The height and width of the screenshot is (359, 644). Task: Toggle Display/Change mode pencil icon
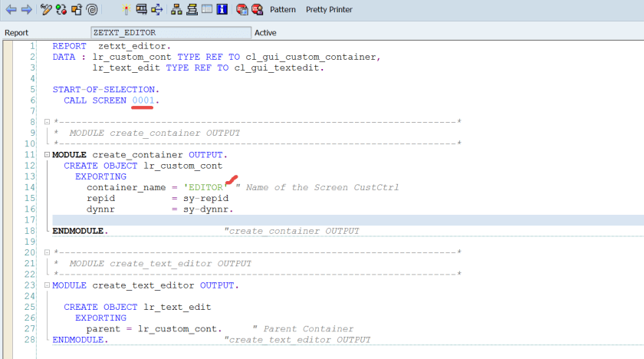pos(46,9)
